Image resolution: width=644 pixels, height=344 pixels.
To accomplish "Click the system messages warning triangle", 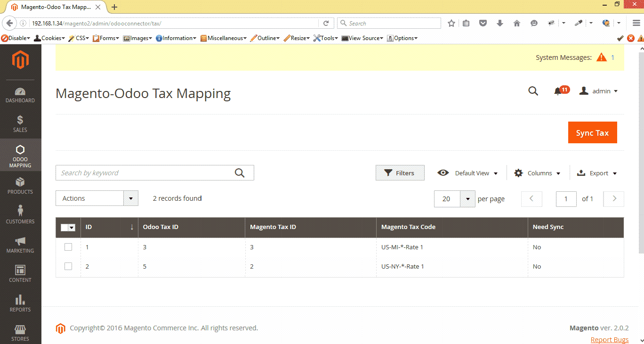I will pos(601,57).
